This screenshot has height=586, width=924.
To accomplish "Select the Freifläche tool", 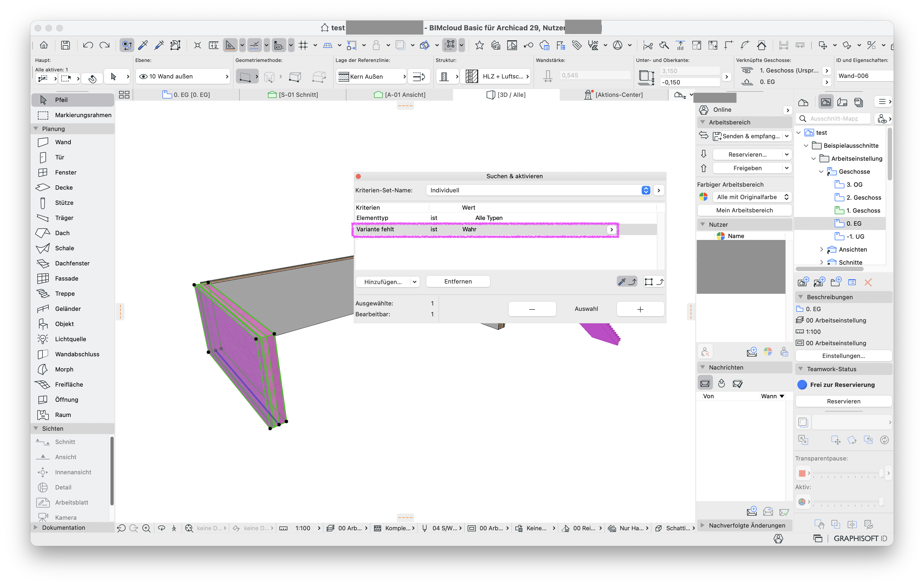I will click(73, 384).
